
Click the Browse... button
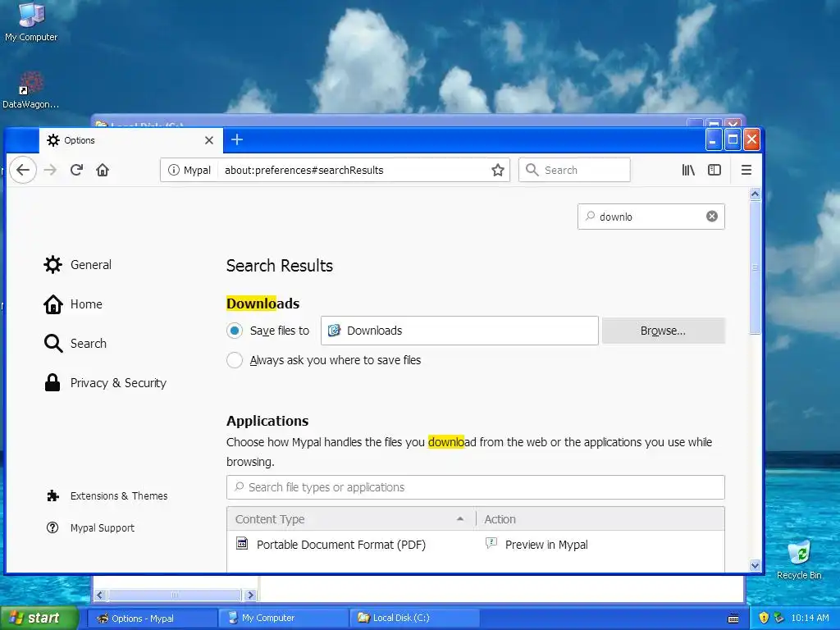coord(663,331)
